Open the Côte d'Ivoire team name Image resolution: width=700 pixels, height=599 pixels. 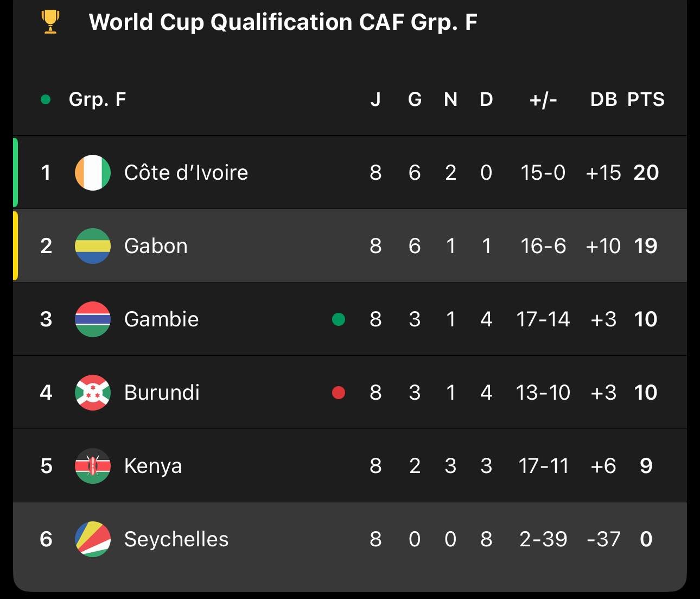pos(186,173)
